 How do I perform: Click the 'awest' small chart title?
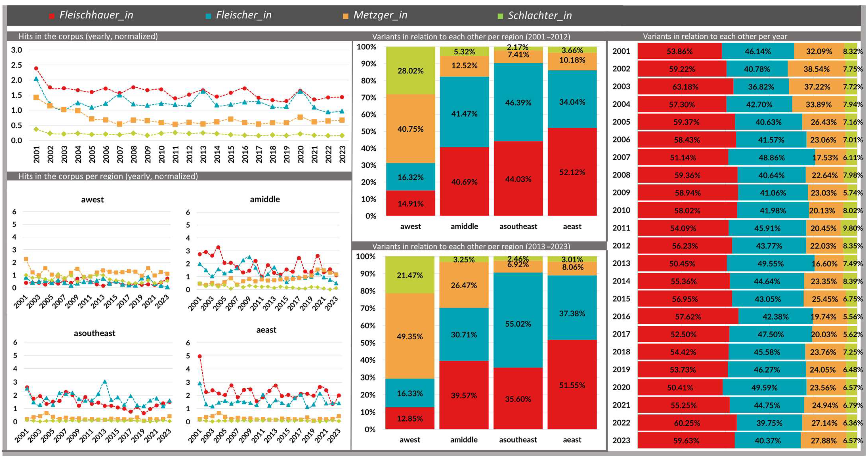(x=92, y=199)
